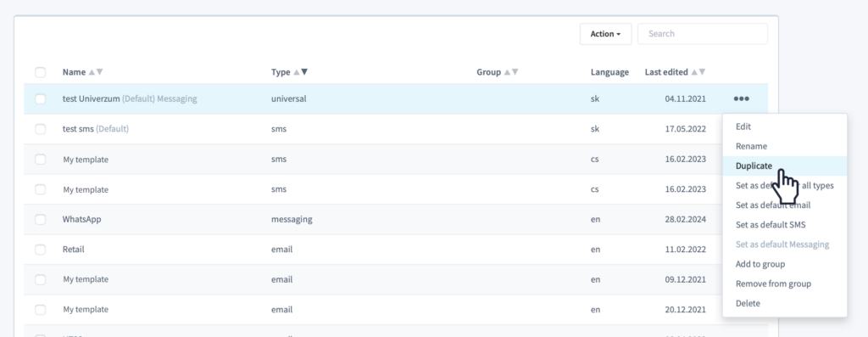Sort Name column ascending with up arrow

[92, 72]
